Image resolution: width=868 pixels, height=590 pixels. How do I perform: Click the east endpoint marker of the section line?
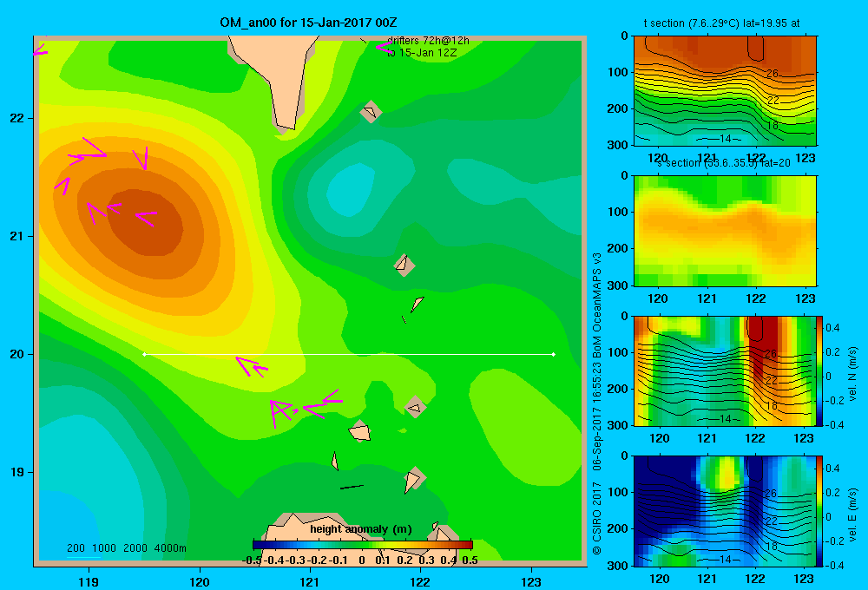click(554, 354)
